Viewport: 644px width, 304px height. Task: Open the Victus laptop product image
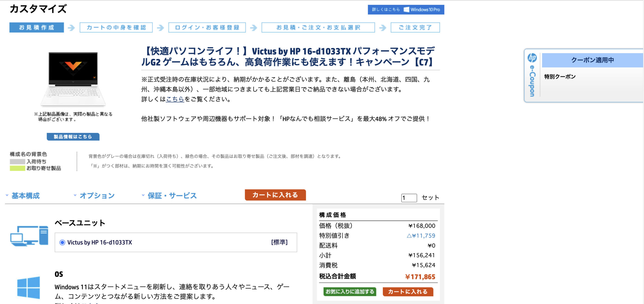73,79
